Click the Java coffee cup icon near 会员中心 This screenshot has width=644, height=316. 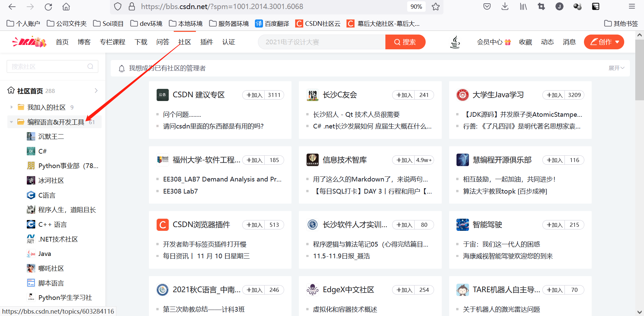(455, 42)
